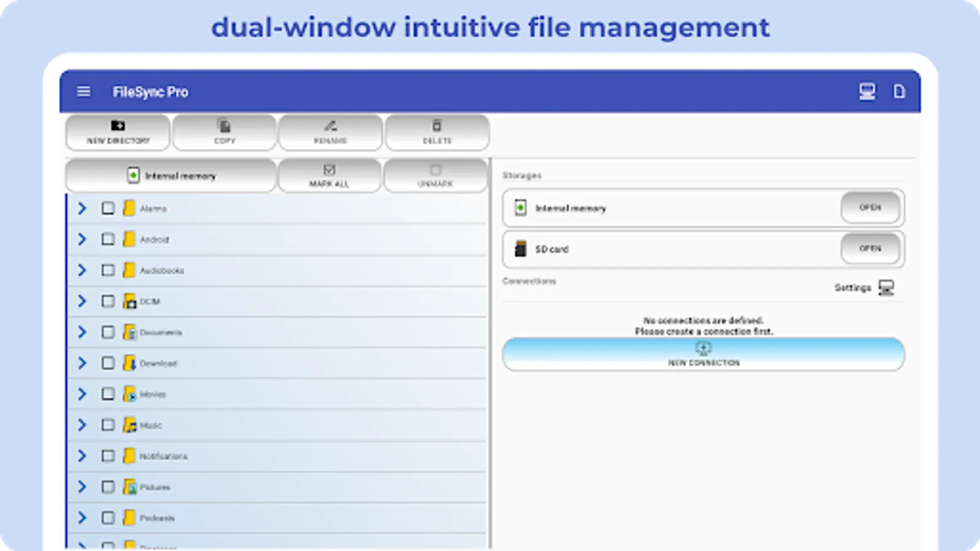Check the checkbox next to the Android folder
Screen dimensions: 980x551
(x=108, y=239)
